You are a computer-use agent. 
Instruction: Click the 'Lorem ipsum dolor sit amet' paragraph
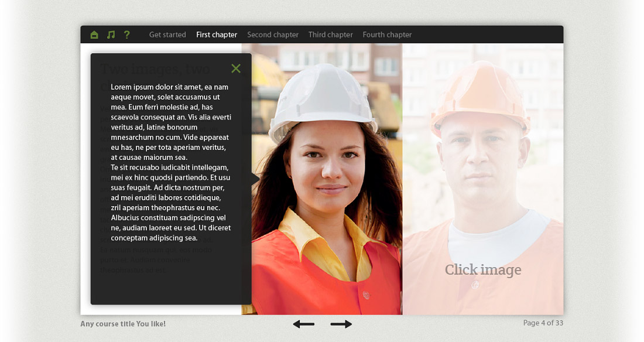click(x=171, y=122)
